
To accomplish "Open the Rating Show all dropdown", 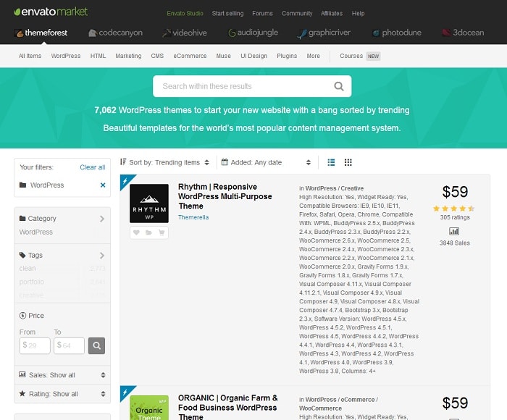I will coord(62,394).
